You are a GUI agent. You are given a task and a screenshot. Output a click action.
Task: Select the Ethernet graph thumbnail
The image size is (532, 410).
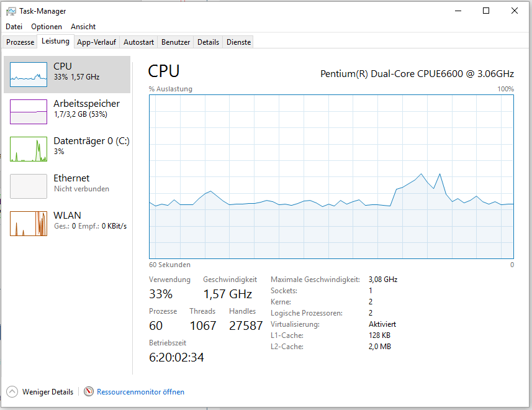click(29, 186)
